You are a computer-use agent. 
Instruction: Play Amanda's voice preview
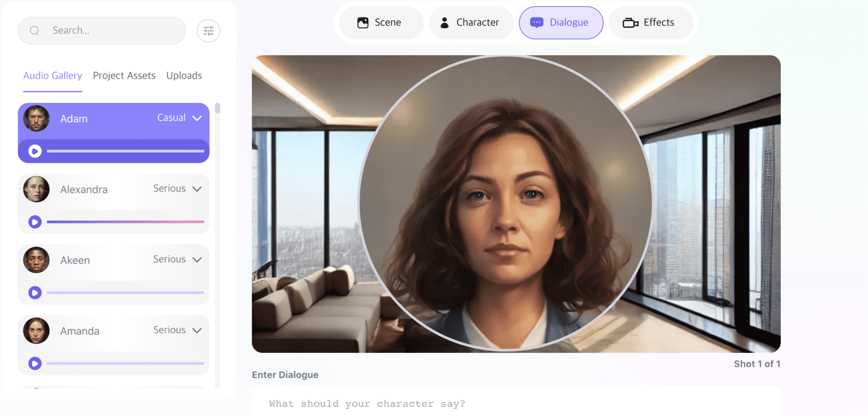coord(35,363)
